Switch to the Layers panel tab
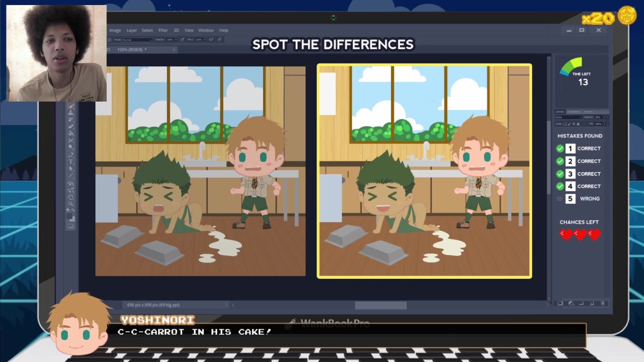This screenshot has width=644, height=362. (x=560, y=112)
